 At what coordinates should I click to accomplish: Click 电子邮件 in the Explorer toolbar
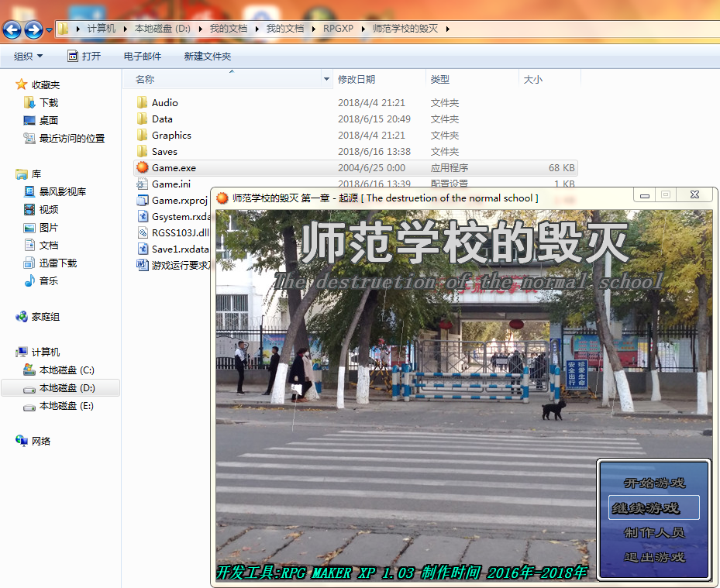(143, 56)
